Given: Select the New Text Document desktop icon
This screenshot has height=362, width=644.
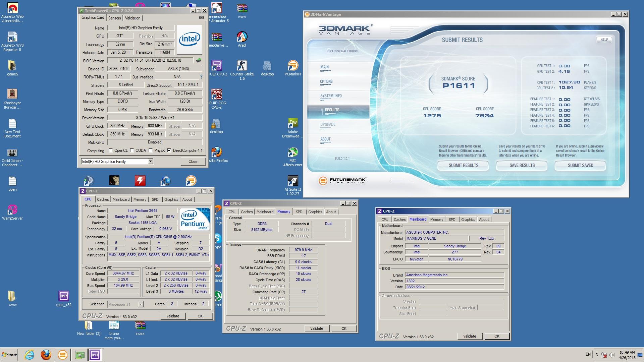Looking at the screenshot, I should tap(12, 128).
